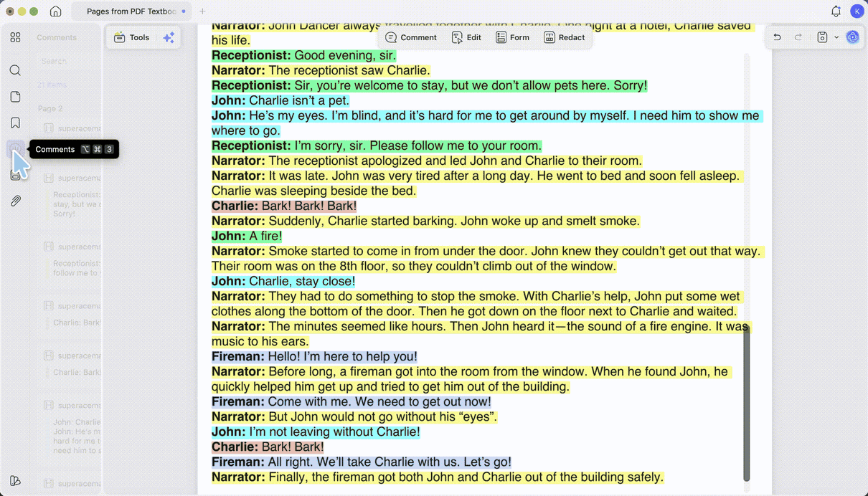Open the search panel magnifier icon

point(15,70)
